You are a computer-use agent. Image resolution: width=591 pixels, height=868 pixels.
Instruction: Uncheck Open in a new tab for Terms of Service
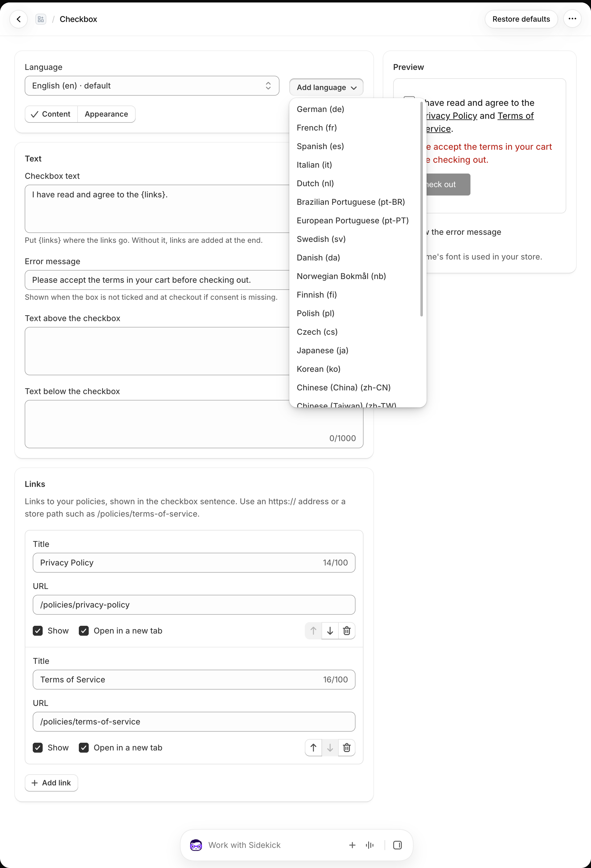coord(83,748)
